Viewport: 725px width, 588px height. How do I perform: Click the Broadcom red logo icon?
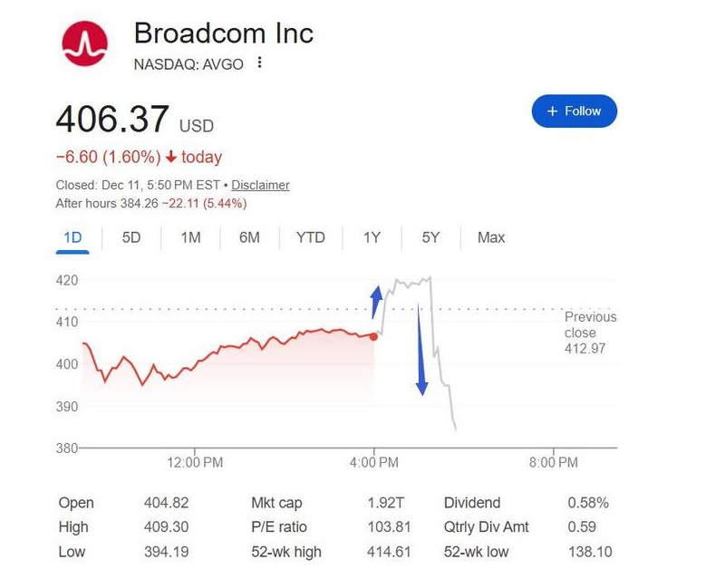84,43
